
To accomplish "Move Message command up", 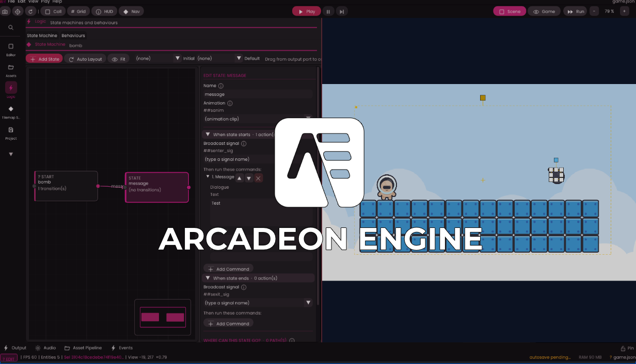I will (240, 178).
